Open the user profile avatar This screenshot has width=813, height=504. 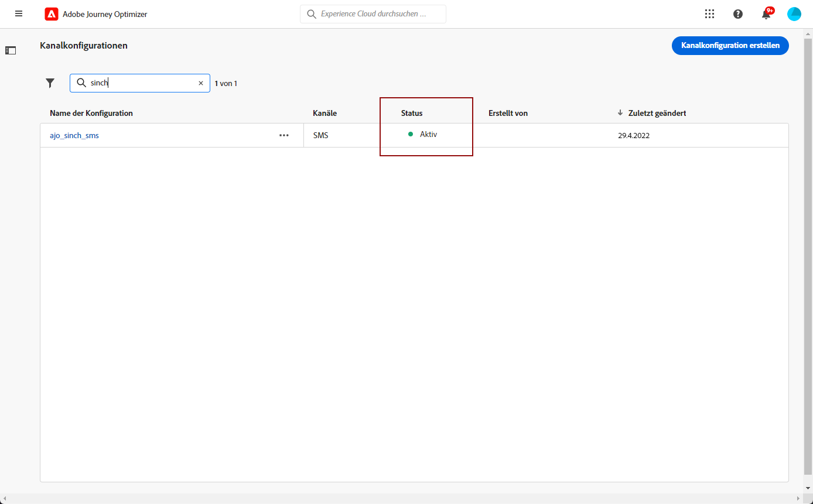[794, 14]
